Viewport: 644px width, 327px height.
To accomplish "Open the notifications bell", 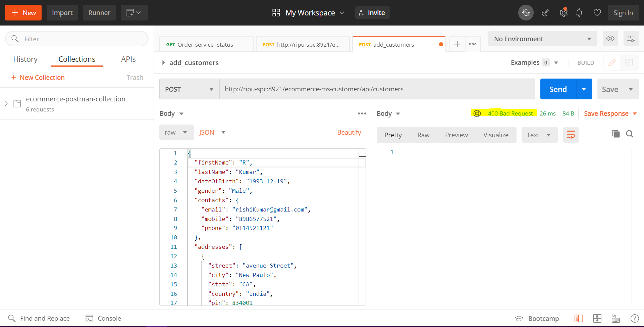I will pos(579,13).
